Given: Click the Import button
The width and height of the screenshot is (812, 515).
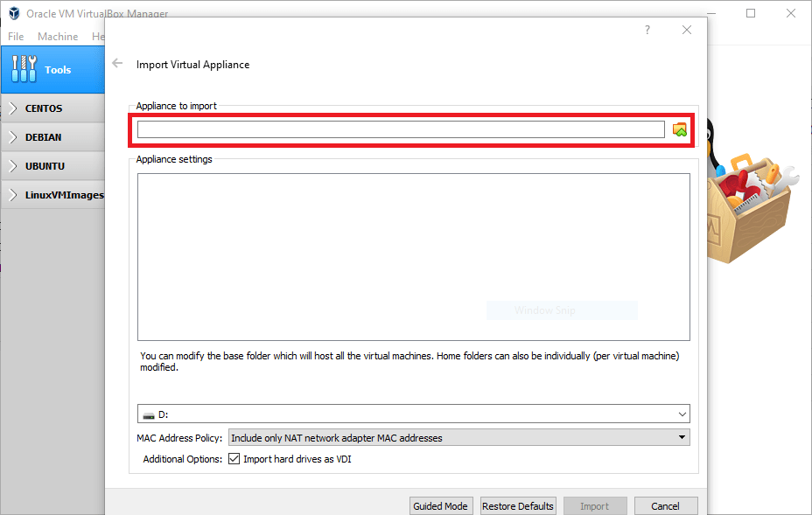Looking at the screenshot, I should pos(595,505).
